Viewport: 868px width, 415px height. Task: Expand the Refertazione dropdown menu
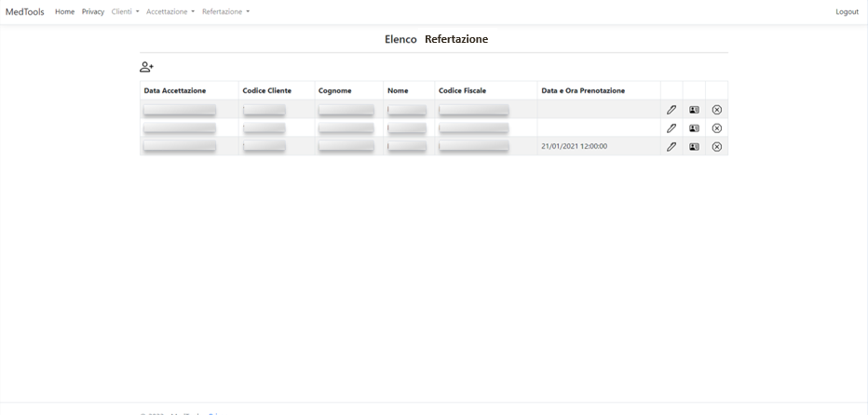tap(226, 11)
